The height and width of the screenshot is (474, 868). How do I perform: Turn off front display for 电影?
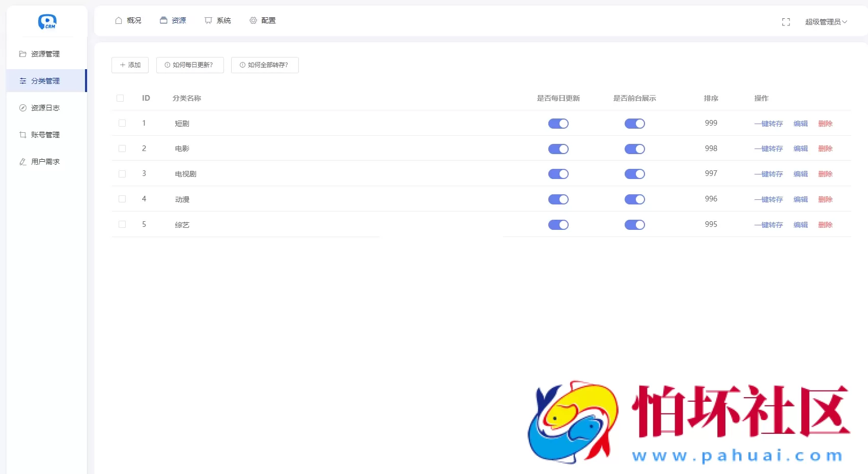tap(634, 149)
